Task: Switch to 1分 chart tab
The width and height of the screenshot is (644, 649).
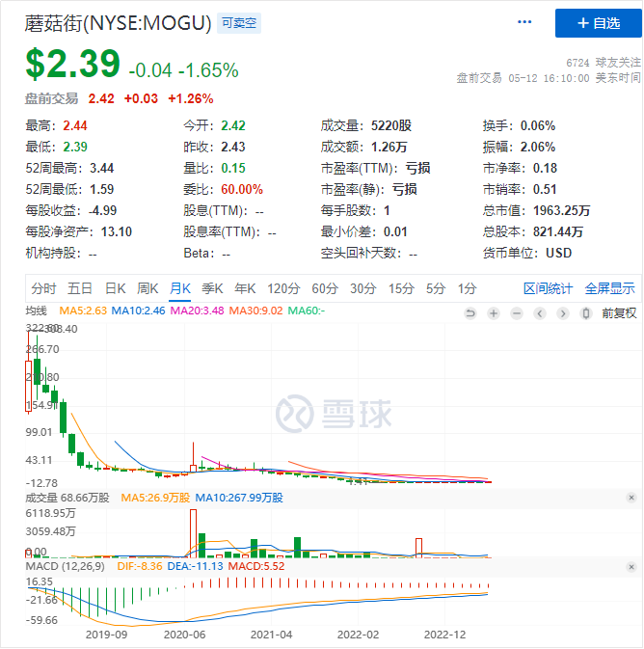Action: coord(468,288)
